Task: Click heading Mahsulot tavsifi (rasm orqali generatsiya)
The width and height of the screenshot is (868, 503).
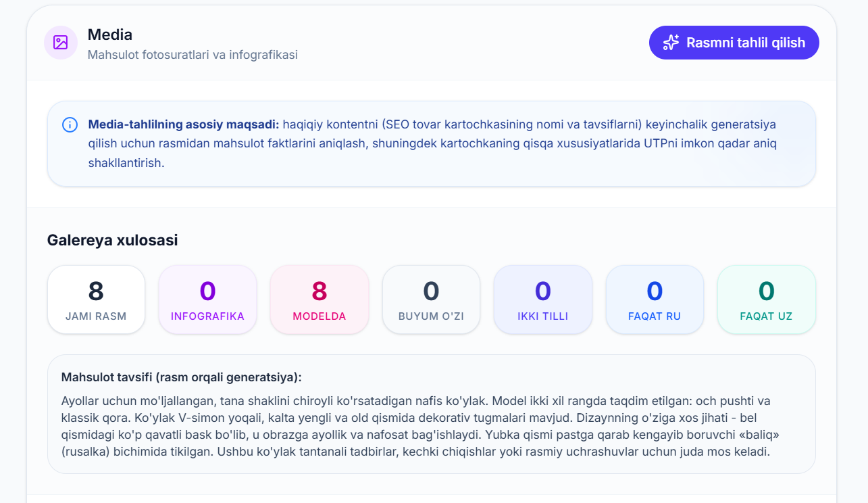Action: click(182, 377)
